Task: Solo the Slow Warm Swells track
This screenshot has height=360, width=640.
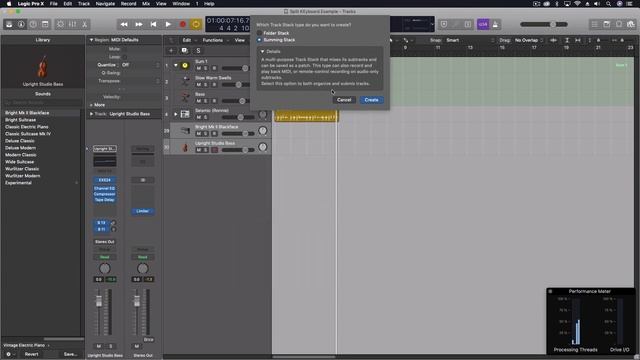Action: click(206, 84)
